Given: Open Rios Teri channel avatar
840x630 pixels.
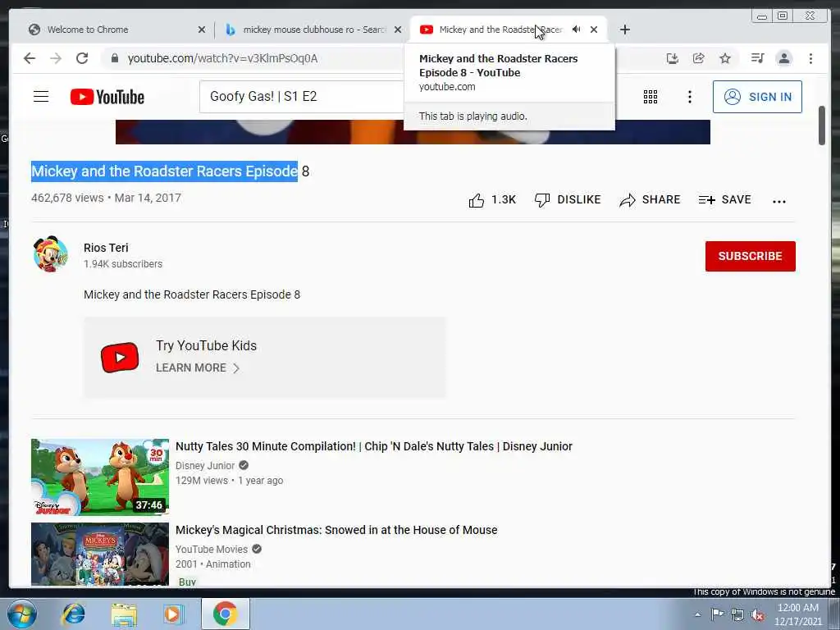Looking at the screenshot, I should (50, 254).
